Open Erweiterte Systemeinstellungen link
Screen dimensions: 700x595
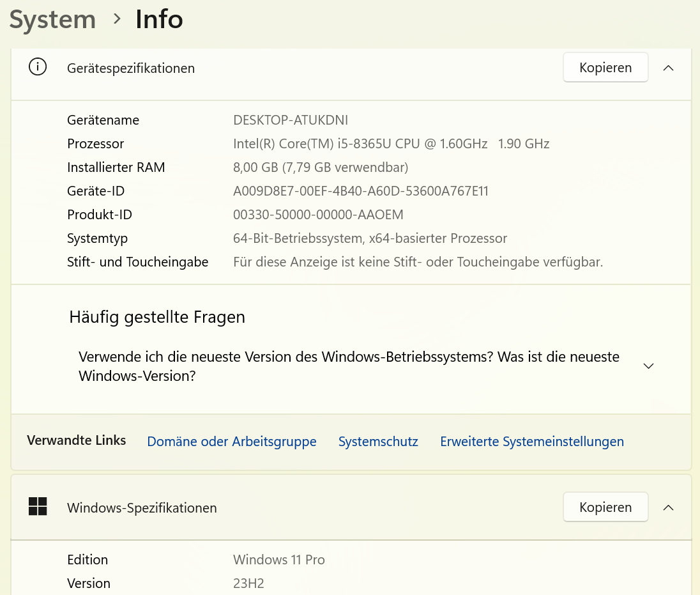click(531, 442)
